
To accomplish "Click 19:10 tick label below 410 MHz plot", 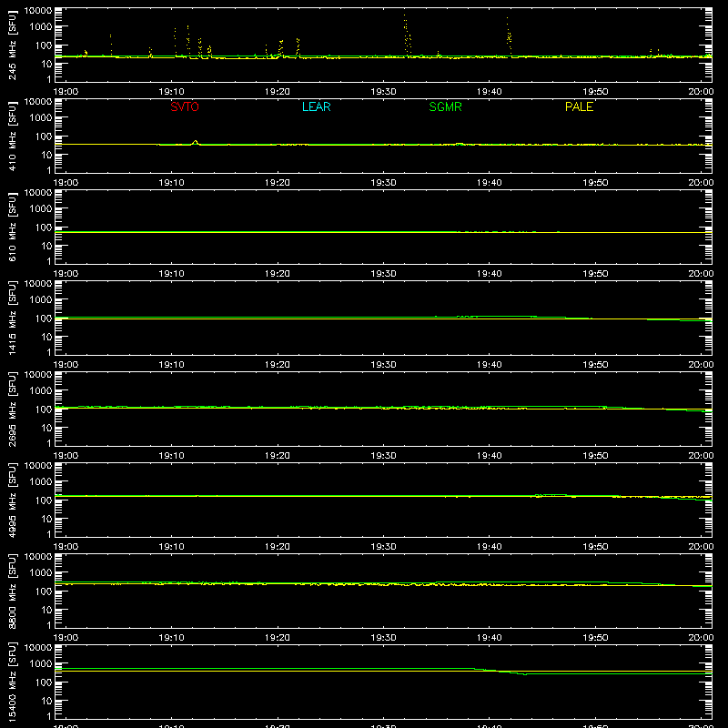I will click(172, 183).
